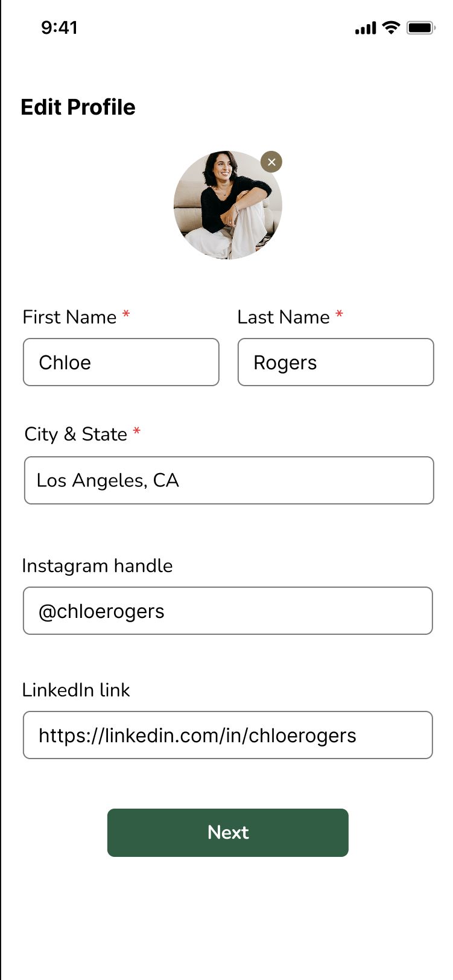Tap the battery indicator icon

pyautogui.click(x=421, y=28)
